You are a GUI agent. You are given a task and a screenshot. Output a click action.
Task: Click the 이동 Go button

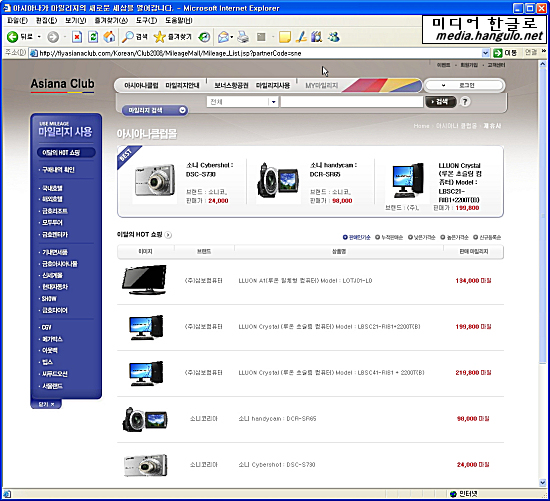pos(505,53)
